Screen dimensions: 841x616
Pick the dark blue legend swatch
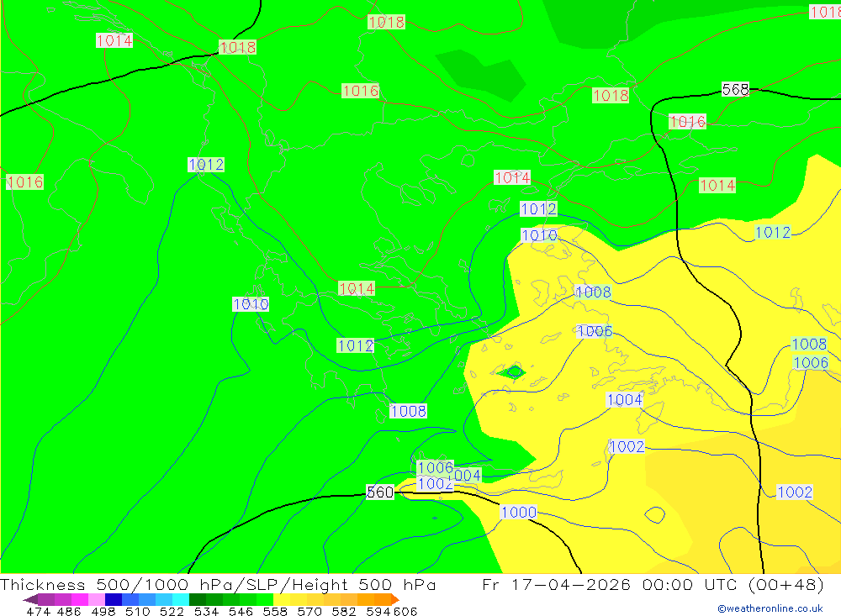(114, 599)
